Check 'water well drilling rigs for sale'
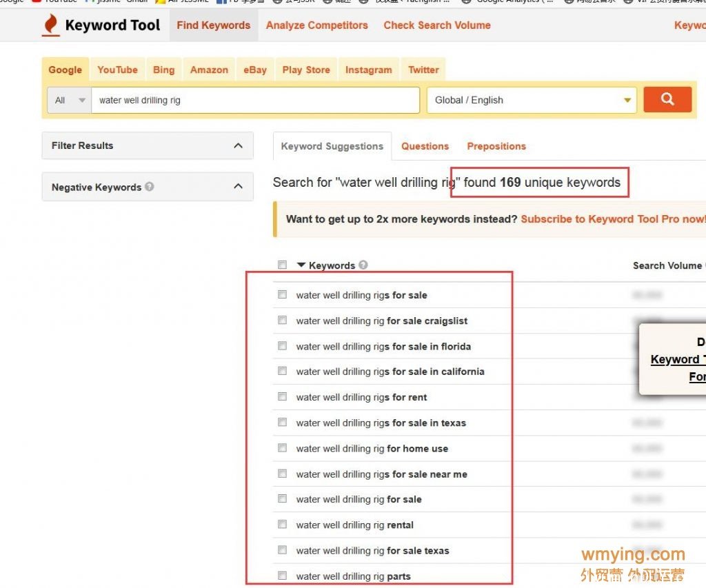706x588 pixels. [x=282, y=294]
